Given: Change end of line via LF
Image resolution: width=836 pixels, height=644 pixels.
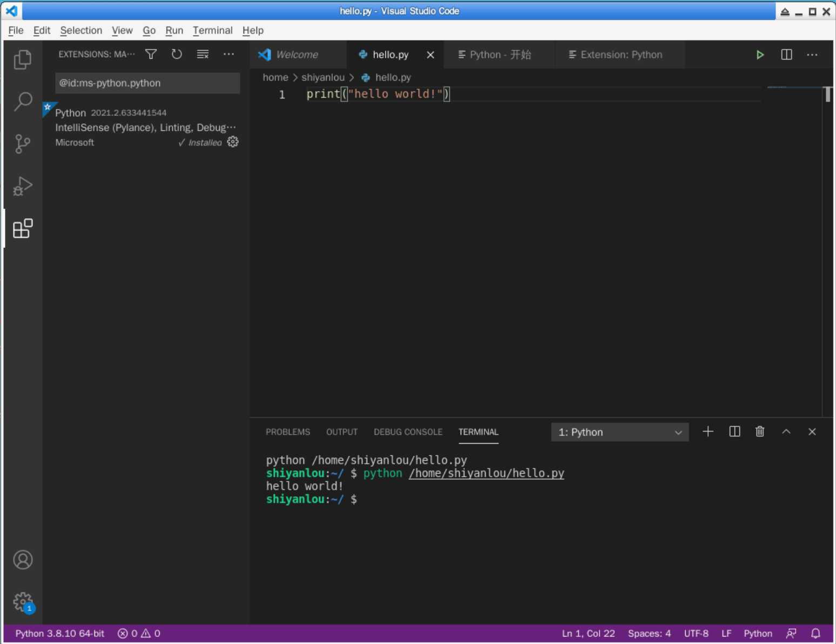Looking at the screenshot, I should click(726, 633).
